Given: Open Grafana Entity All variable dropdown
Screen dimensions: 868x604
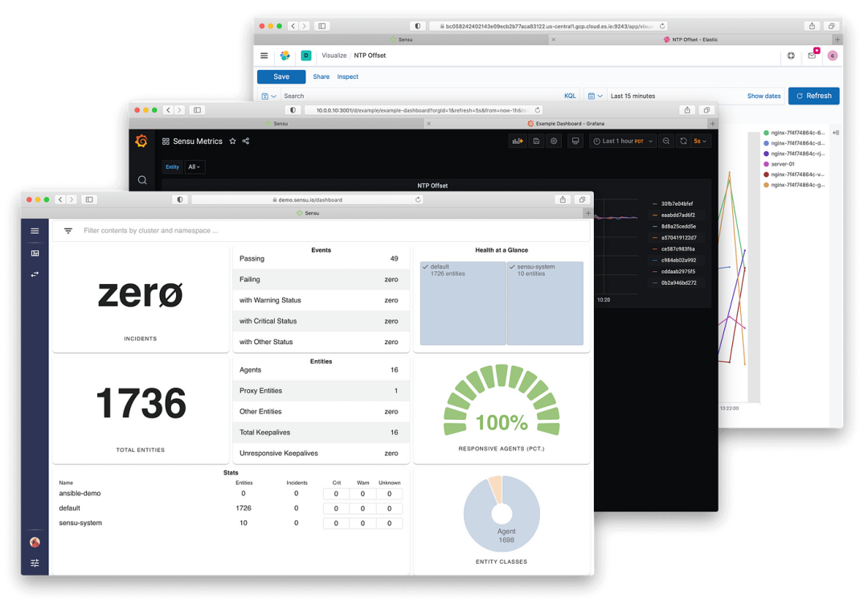Looking at the screenshot, I should (x=194, y=166).
